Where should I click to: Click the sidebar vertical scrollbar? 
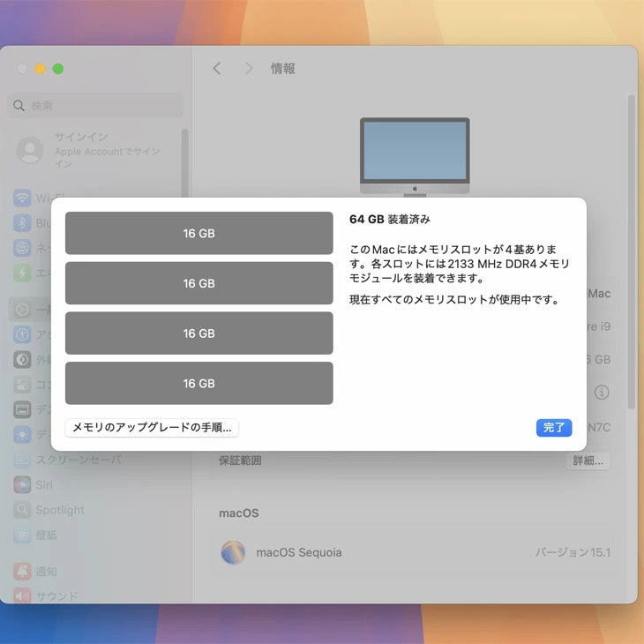(x=185, y=164)
